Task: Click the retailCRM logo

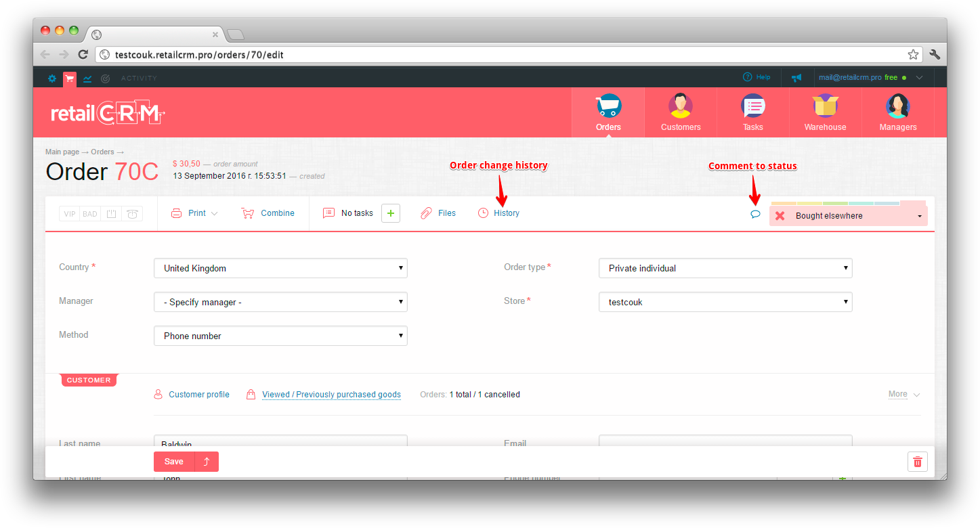Action: 108,113
